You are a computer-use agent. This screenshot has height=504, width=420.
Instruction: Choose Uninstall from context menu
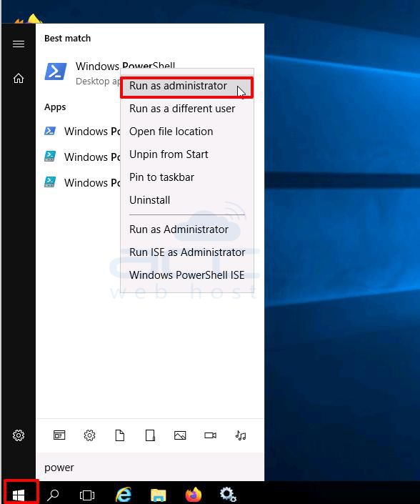coord(187,200)
